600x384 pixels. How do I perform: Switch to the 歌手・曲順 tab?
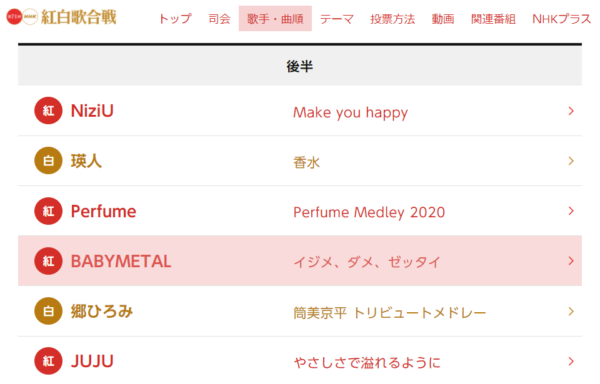(275, 18)
